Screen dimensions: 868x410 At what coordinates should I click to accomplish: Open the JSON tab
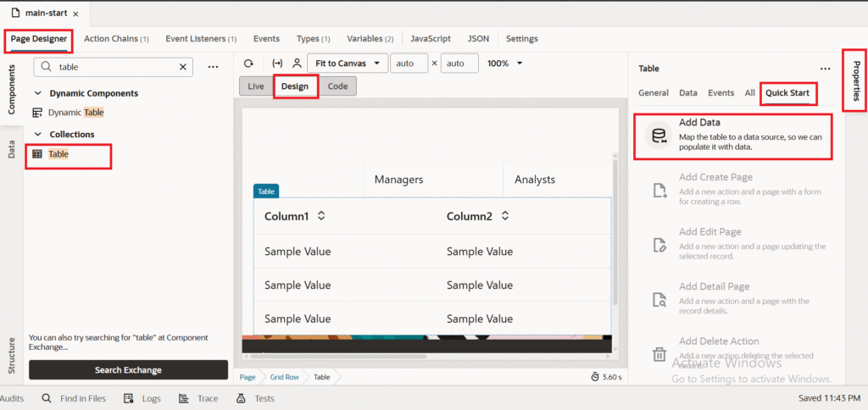[x=478, y=39]
